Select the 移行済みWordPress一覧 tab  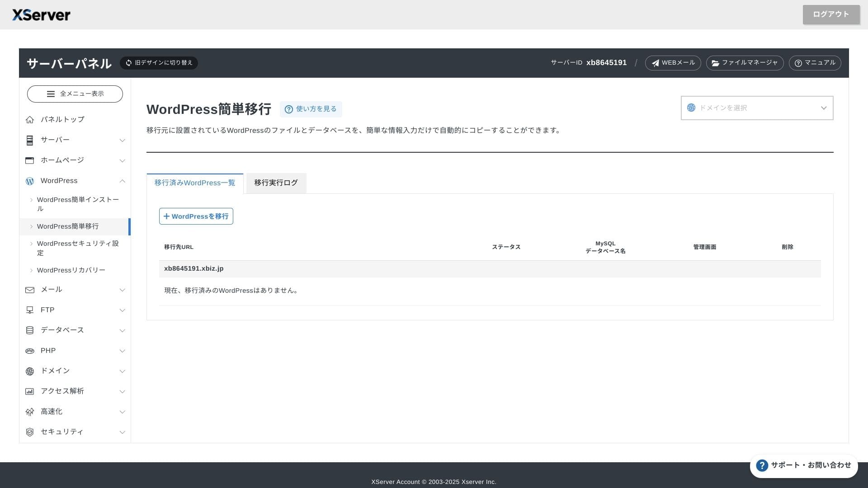(195, 183)
